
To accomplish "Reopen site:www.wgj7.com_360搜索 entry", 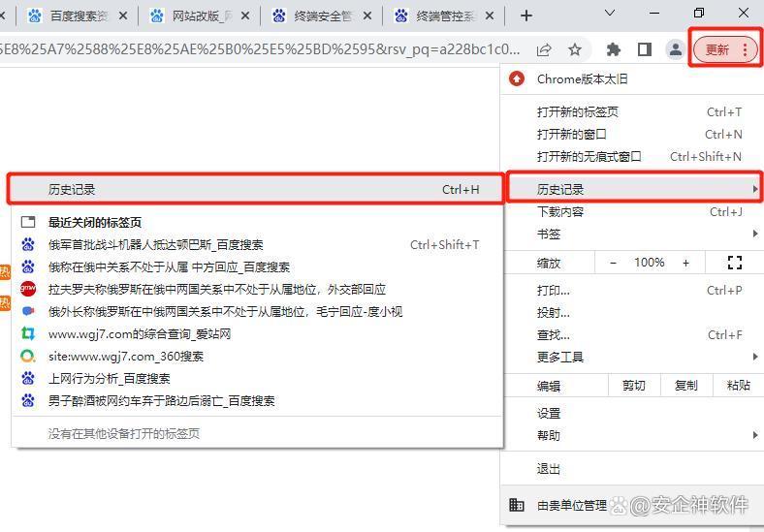I will coord(257,357).
